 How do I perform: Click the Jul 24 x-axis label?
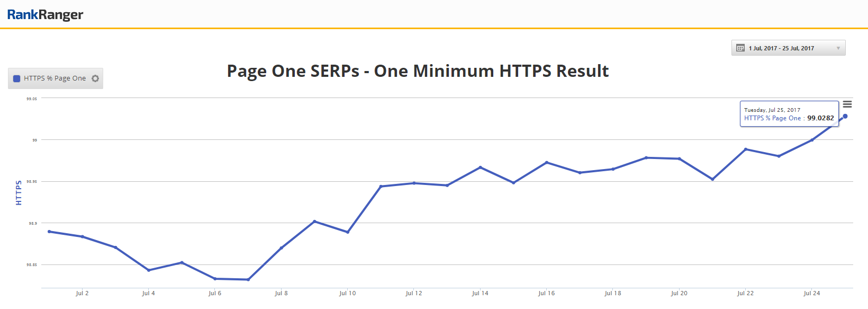click(812, 293)
